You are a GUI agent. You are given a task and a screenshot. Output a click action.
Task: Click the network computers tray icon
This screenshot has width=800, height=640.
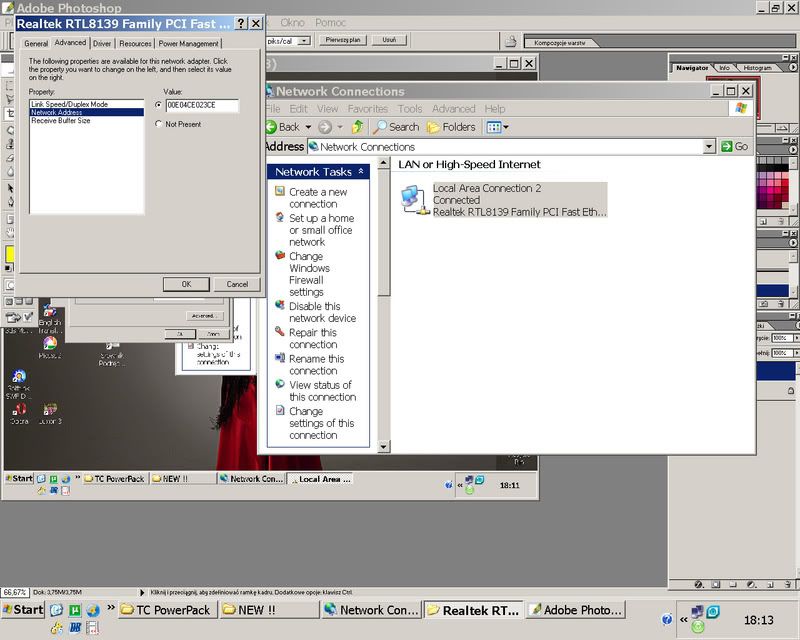(x=697, y=611)
